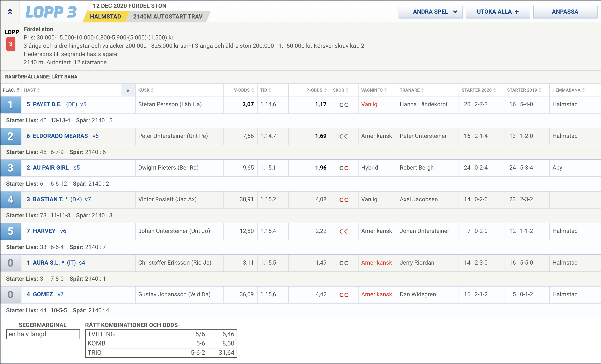601x364 pixels.
Task: Sort by SKOR column
Action: point(341,90)
